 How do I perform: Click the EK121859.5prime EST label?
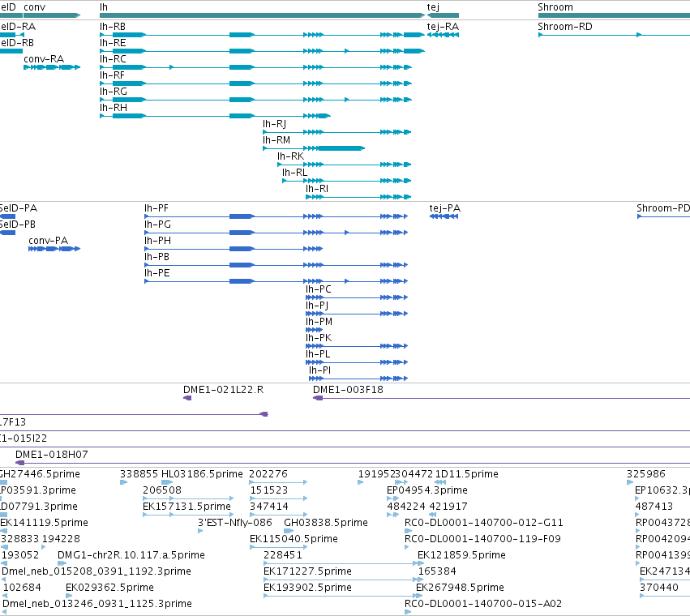(461, 555)
